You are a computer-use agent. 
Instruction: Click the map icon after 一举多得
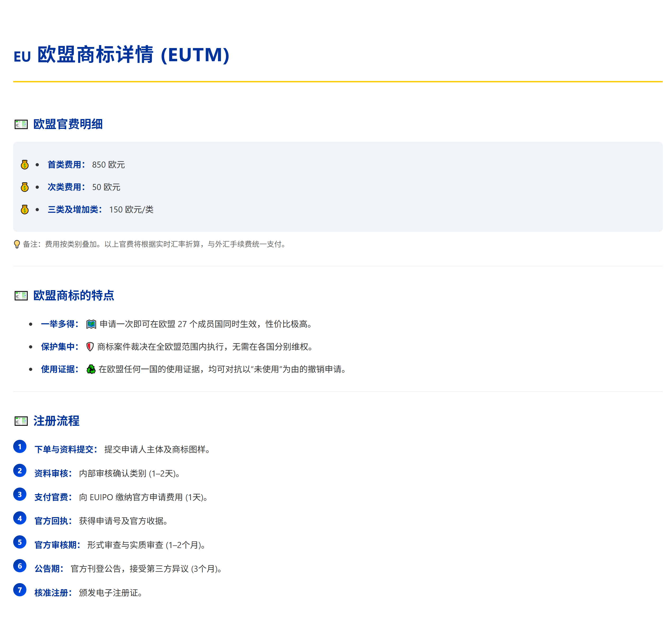pos(91,324)
